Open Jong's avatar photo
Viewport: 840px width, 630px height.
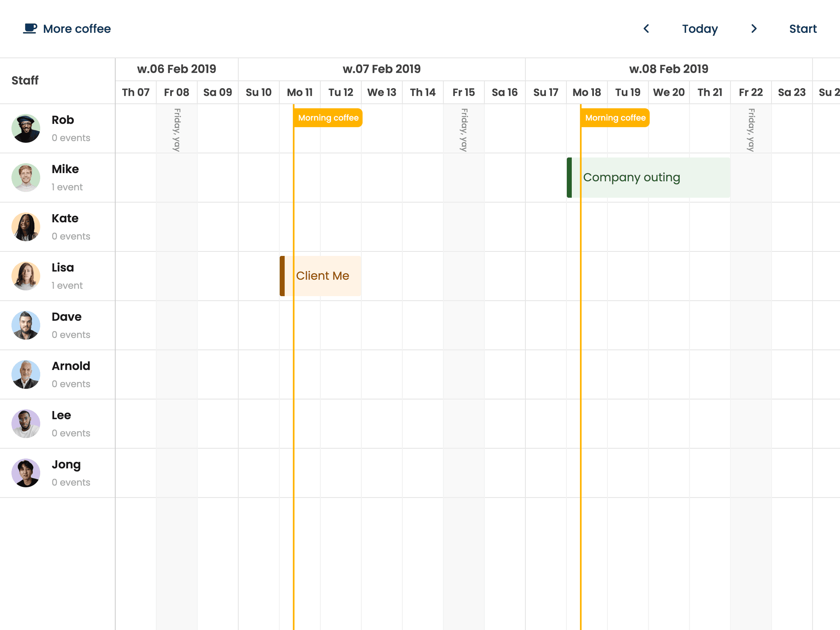[x=26, y=473]
